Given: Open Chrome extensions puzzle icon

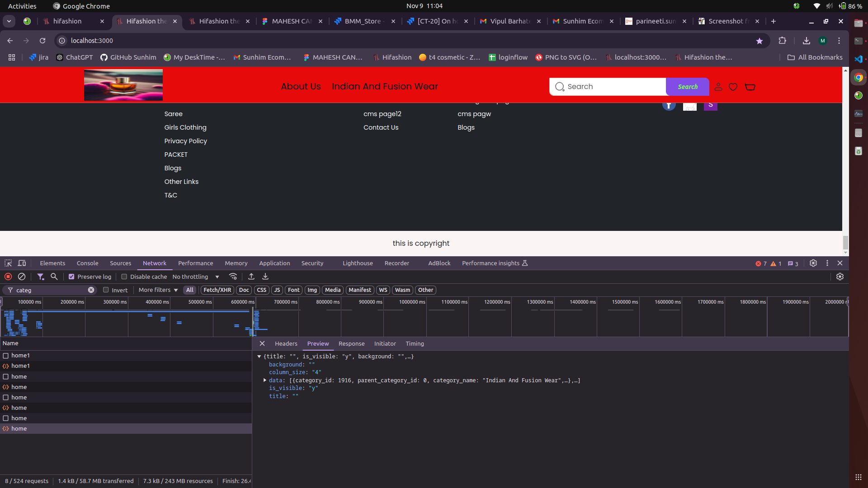Looking at the screenshot, I should pos(783,41).
